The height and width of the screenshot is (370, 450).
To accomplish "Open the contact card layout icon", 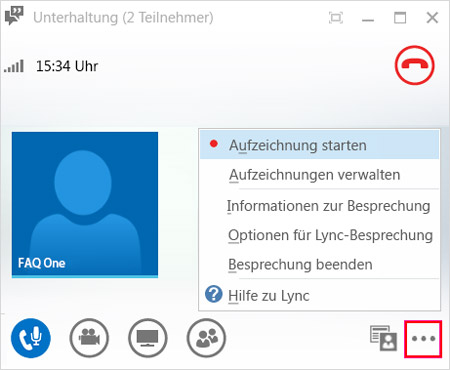I will pos(384,338).
